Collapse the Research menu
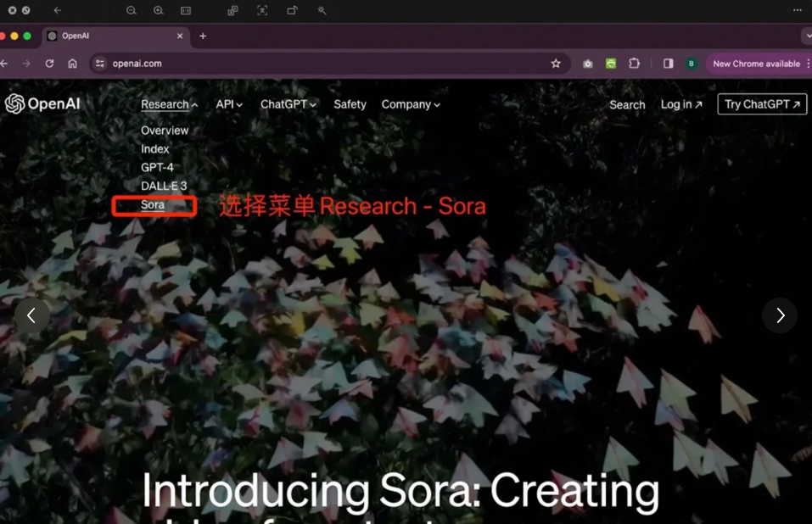This screenshot has width=812, height=524. [x=170, y=104]
